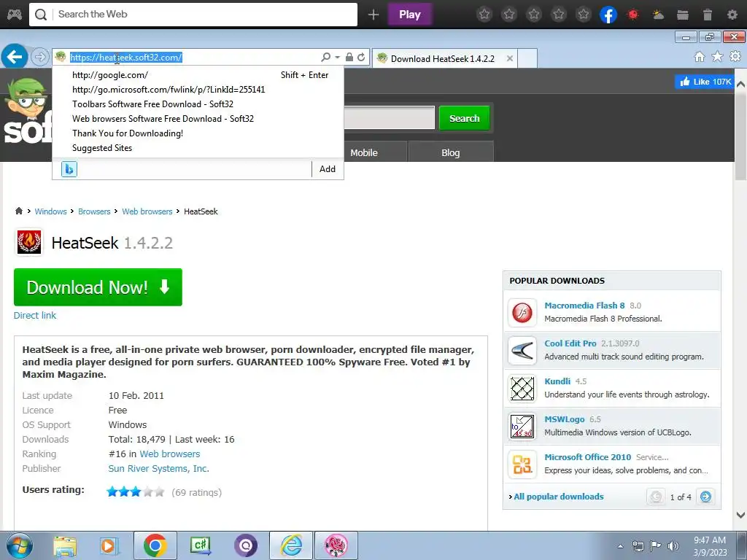The width and height of the screenshot is (747, 560).
Task: Open the Direct link
Action: click(x=35, y=315)
